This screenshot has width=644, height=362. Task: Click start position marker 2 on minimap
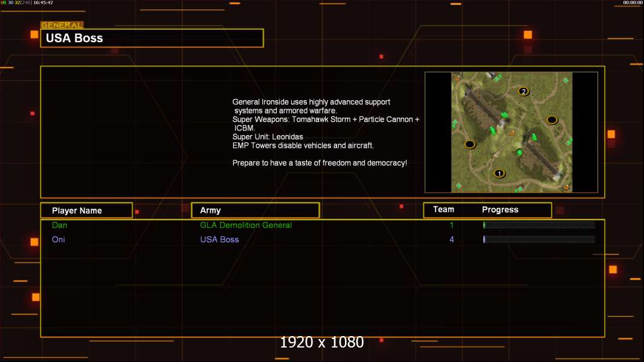(x=523, y=91)
